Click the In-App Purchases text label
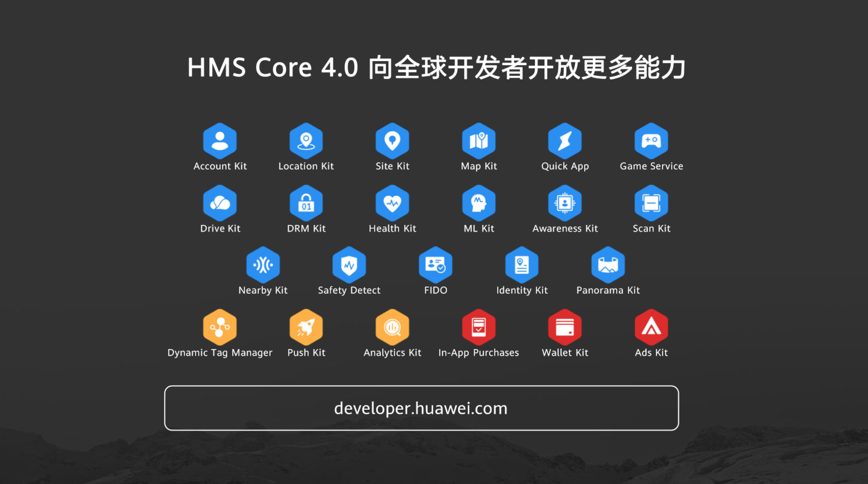The height and width of the screenshot is (484, 868). point(479,353)
